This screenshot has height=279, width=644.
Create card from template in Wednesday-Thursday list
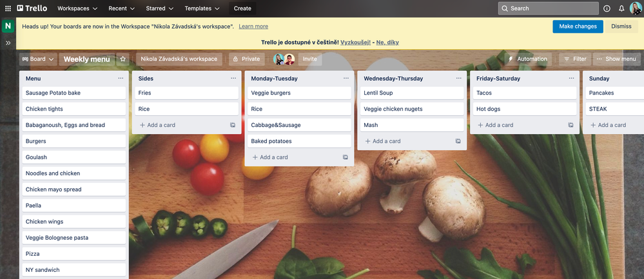[x=458, y=141]
